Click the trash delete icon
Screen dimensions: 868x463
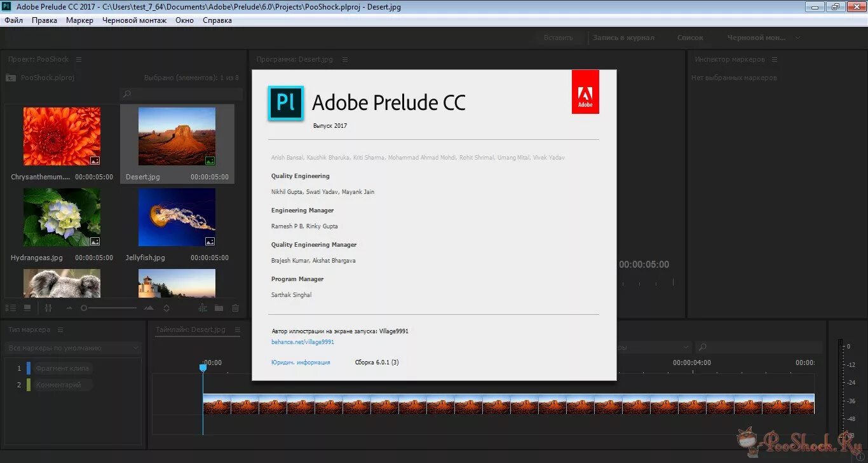click(x=235, y=308)
